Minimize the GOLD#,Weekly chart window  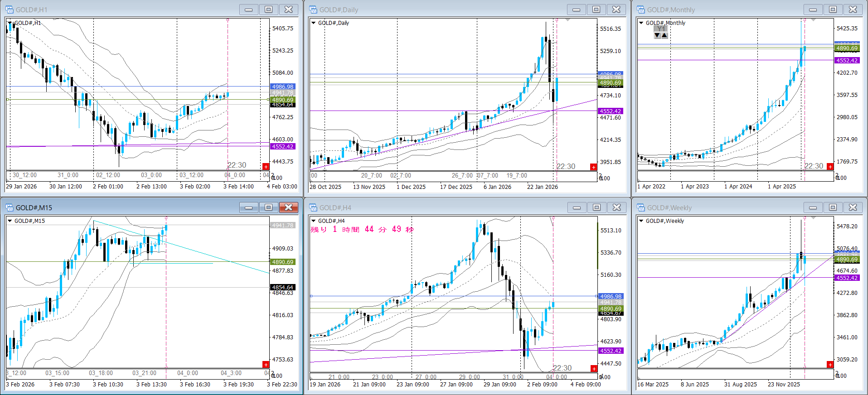[813, 207]
